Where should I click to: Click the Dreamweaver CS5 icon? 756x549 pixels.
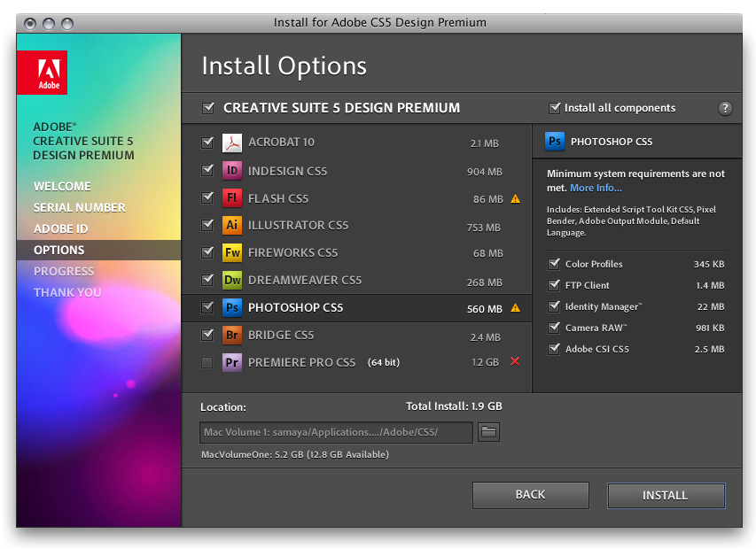[232, 280]
